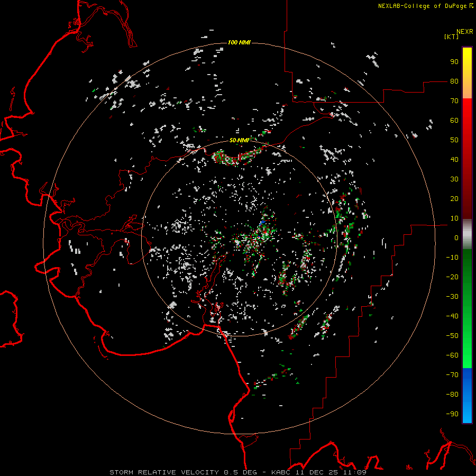Click the -90 value on the velocity scale

(x=452, y=414)
